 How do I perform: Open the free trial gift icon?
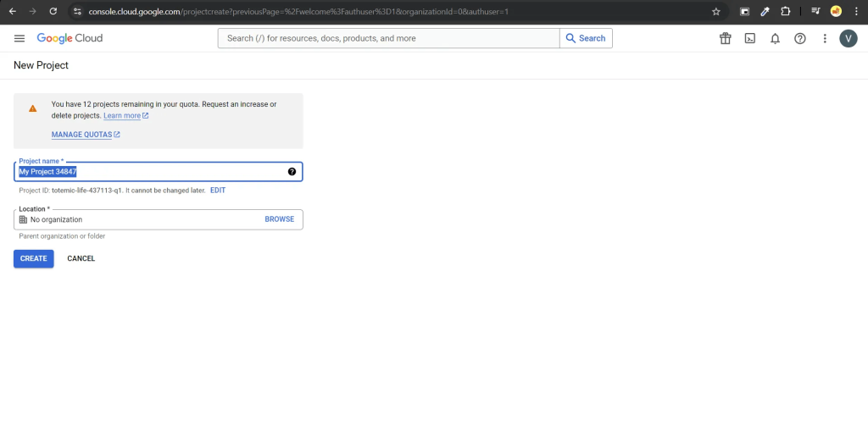click(x=725, y=38)
